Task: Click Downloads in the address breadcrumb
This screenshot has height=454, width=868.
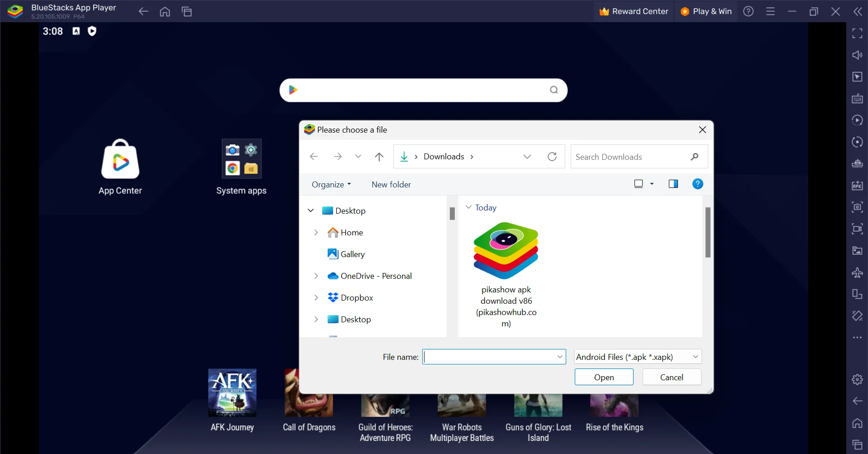Action: pos(444,157)
